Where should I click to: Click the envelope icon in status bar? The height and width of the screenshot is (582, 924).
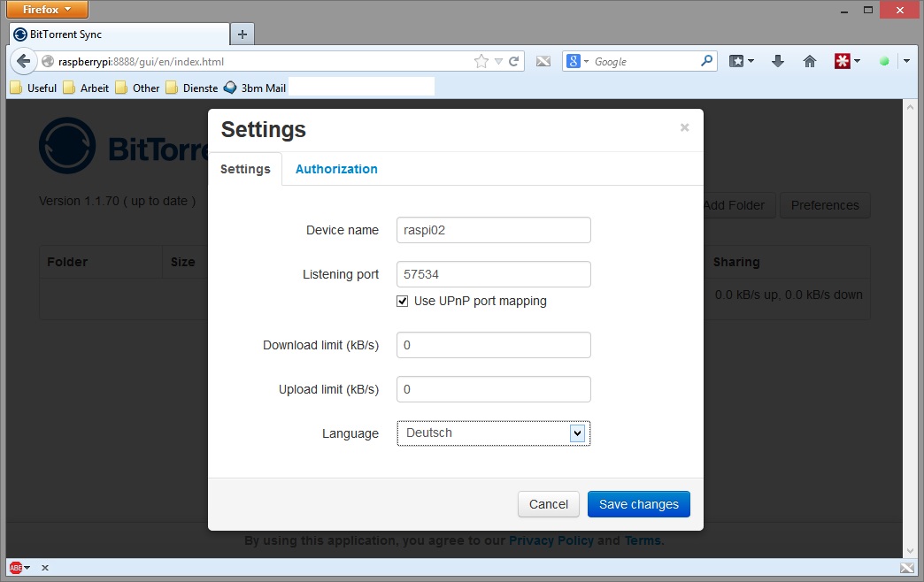pos(907,568)
